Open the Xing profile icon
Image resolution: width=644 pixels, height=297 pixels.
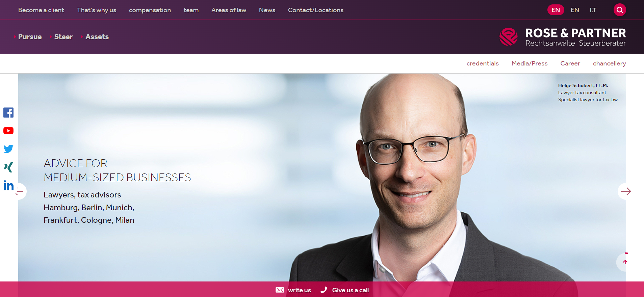click(8, 167)
